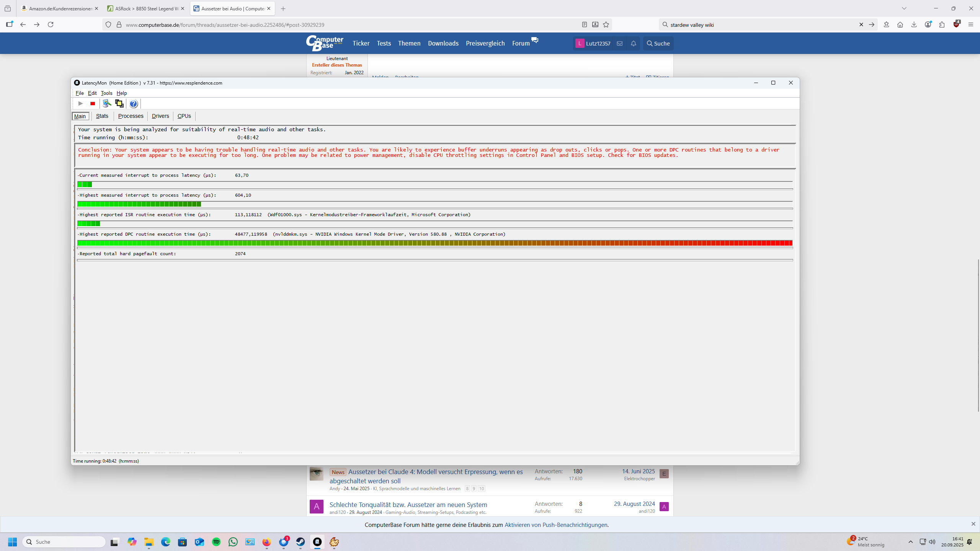Screen dimensions: 980x551
Task: Open the Firefox tab list dropdown arrow
Action: pos(904,8)
